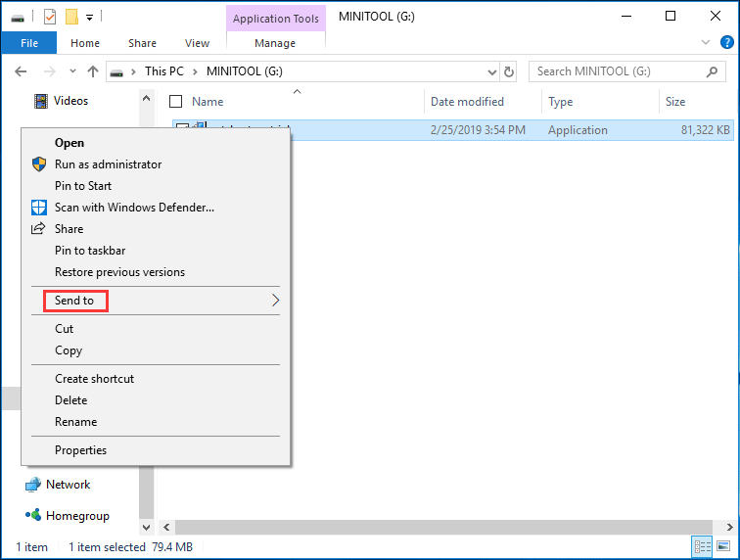Choose Pin to taskbar
This screenshot has width=740, height=560.
(x=156, y=251)
